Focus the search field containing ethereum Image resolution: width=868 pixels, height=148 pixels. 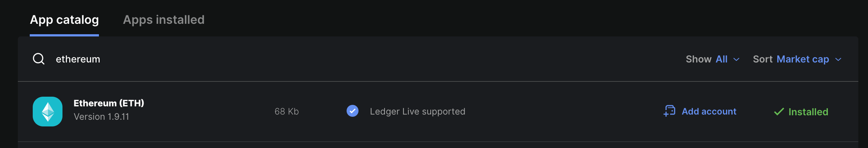pos(335,59)
